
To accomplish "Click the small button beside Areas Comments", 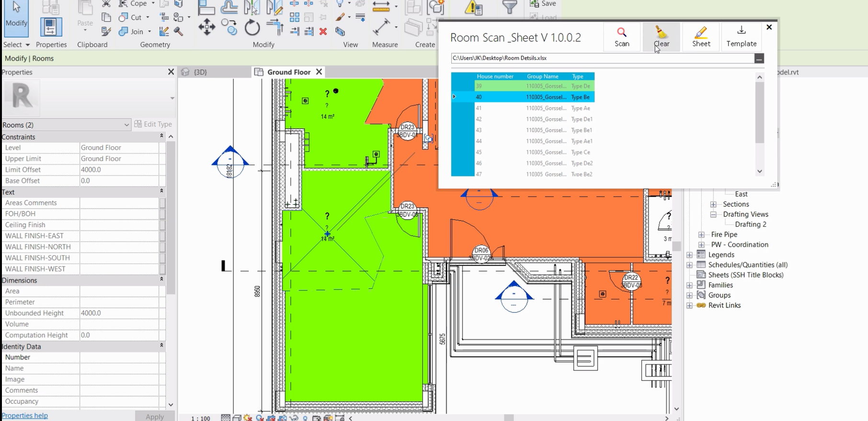I will click(x=162, y=203).
